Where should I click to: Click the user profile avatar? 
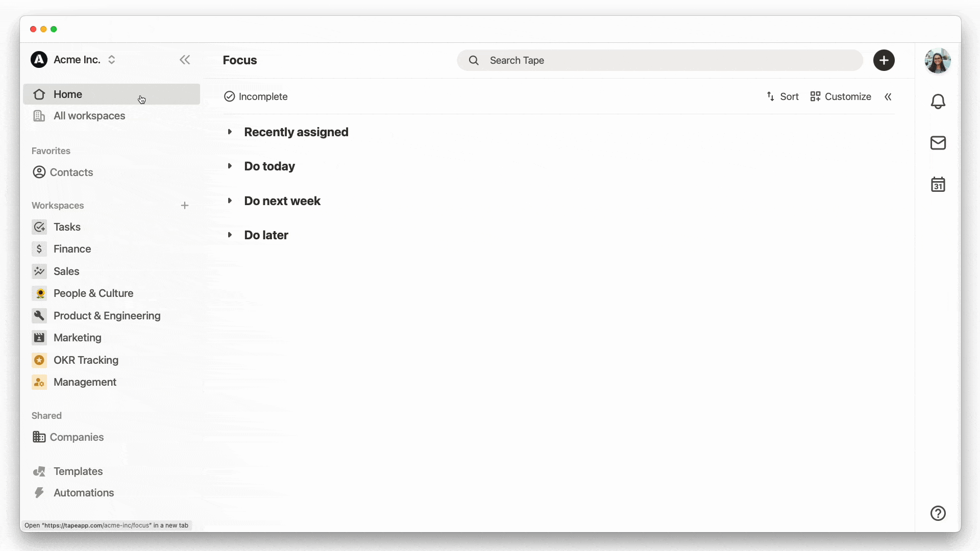938,61
